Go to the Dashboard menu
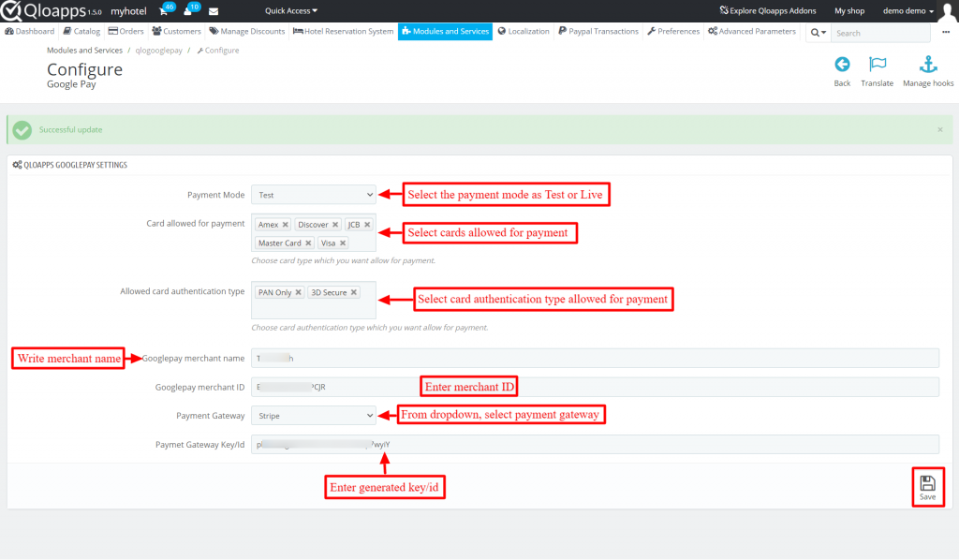 click(29, 31)
